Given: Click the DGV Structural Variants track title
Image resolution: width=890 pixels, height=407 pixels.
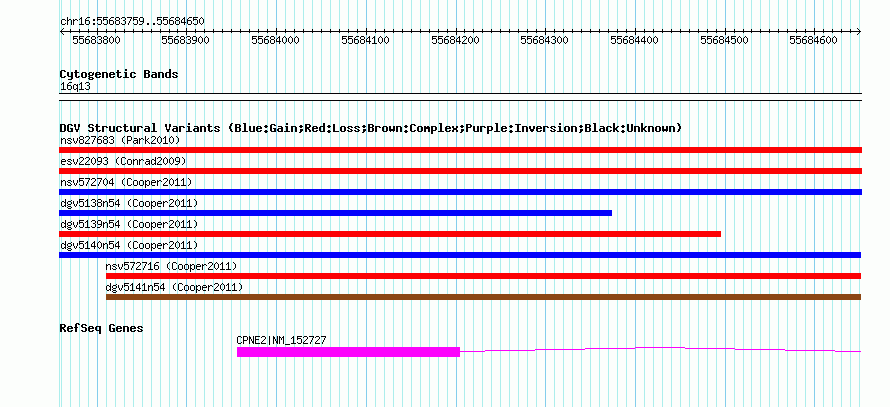Looking at the screenshot, I should point(371,128).
